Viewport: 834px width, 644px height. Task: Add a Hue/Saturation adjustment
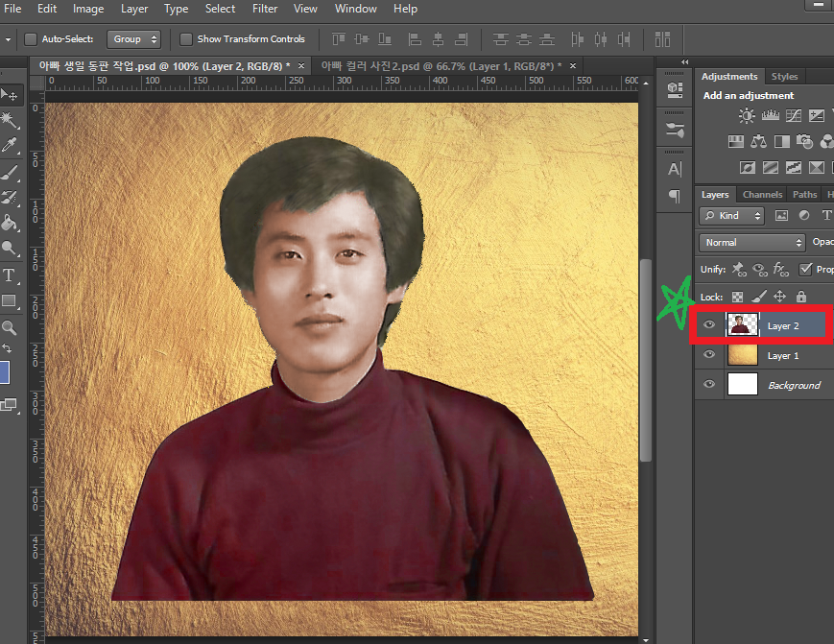coord(735,141)
